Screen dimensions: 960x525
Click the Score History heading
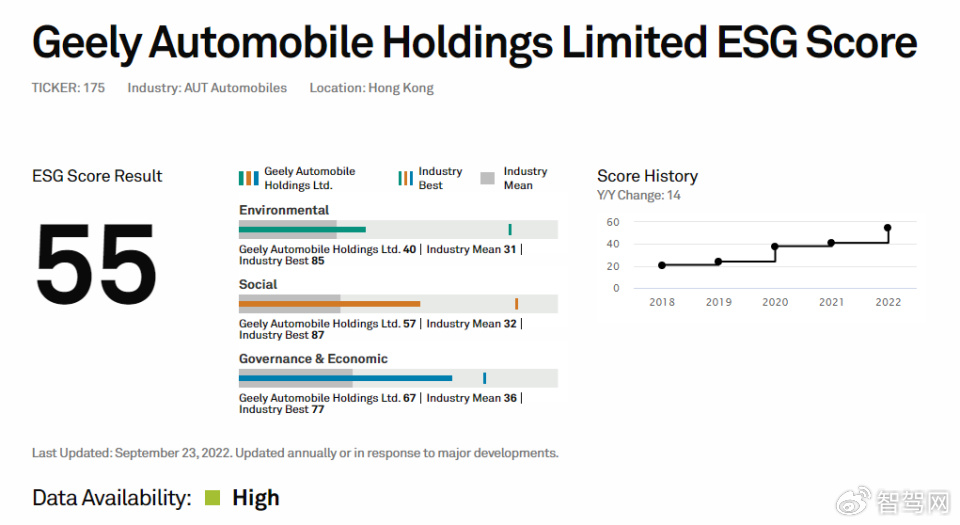click(647, 176)
